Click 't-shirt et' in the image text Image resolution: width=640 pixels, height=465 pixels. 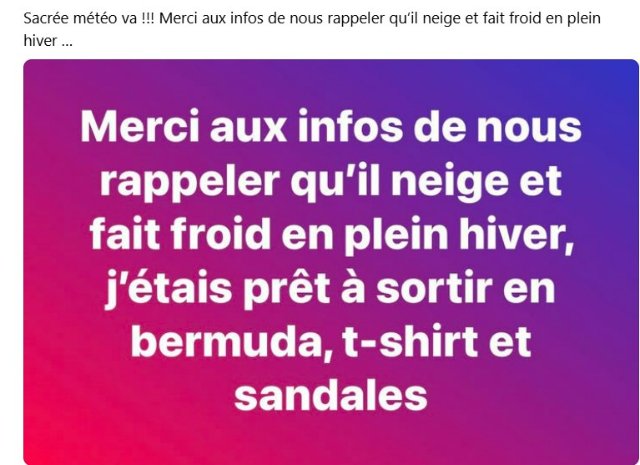click(x=437, y=341)
